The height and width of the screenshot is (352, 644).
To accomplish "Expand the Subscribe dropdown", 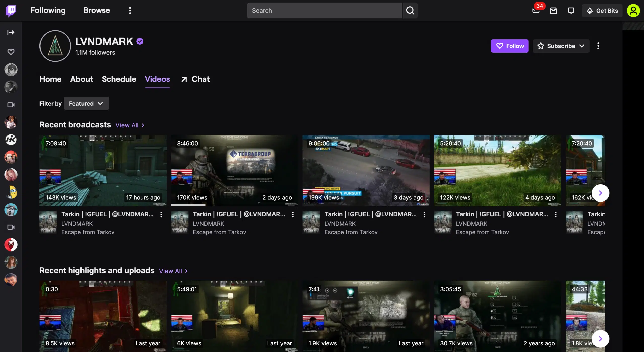I will 561,46.
